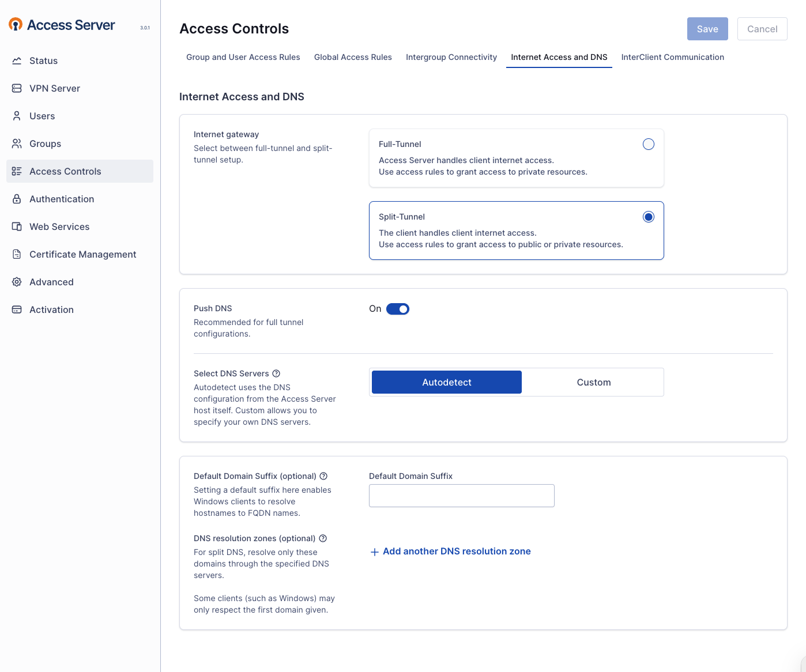This screenshot has height=672, width=806.
Task: Select the Full-Tunnel radio button
Action: (x=648, y=144)
